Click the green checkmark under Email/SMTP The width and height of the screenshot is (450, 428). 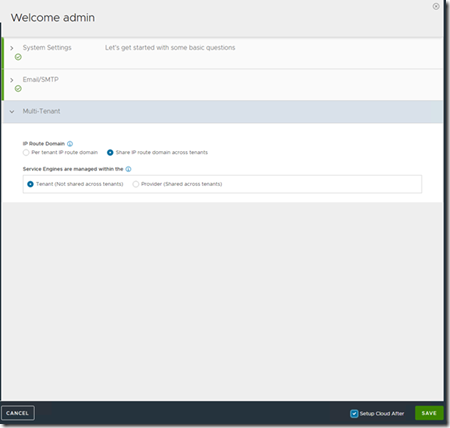coord(18,89)
